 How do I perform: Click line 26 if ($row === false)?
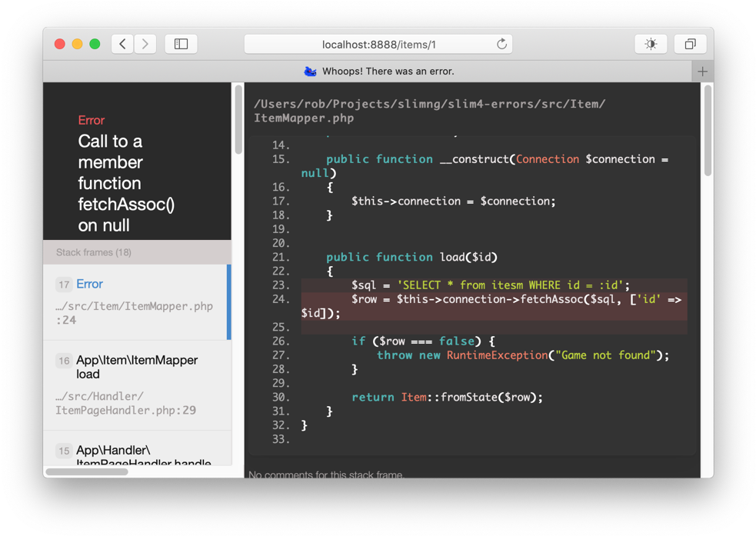point(423,341)
